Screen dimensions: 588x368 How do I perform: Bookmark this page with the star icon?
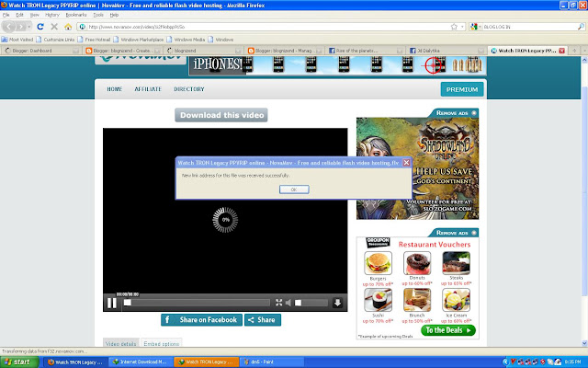(454, 27)
